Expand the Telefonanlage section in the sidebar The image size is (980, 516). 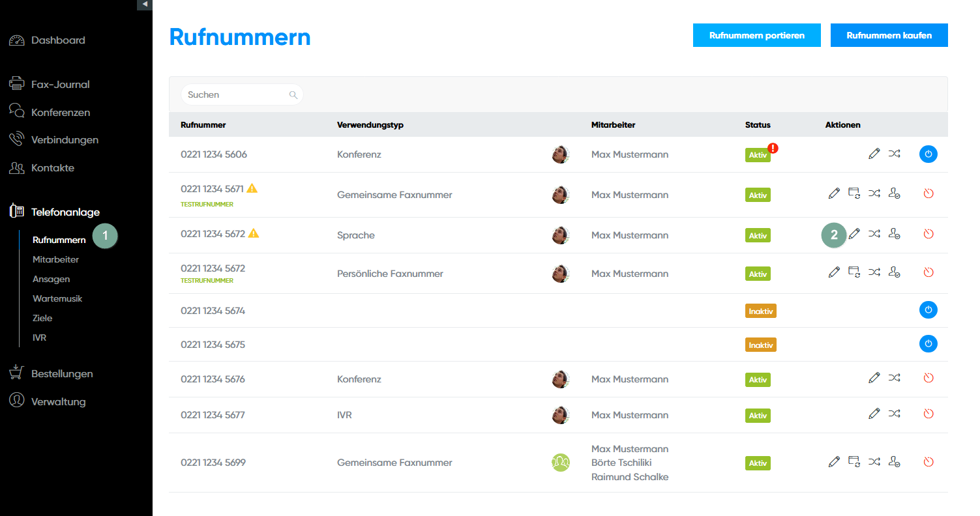[x=65, y=212]
